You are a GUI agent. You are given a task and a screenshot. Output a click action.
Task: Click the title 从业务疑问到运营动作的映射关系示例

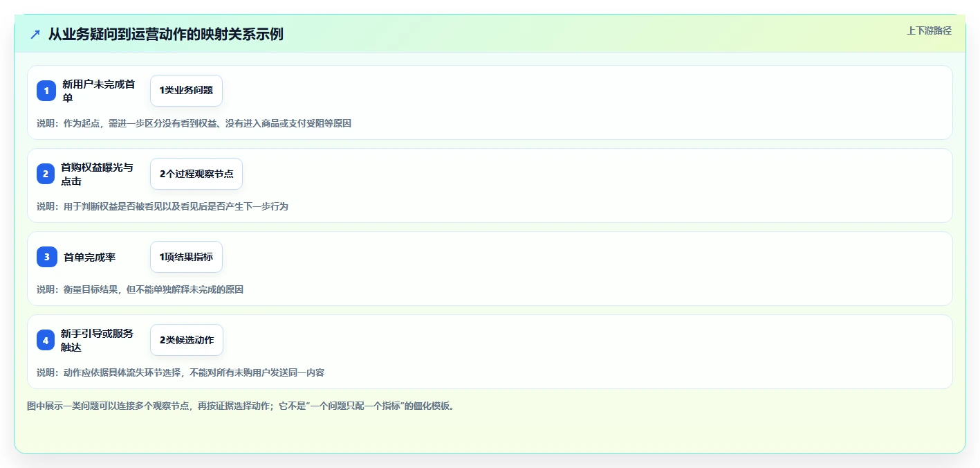click(x=165, y=35)
